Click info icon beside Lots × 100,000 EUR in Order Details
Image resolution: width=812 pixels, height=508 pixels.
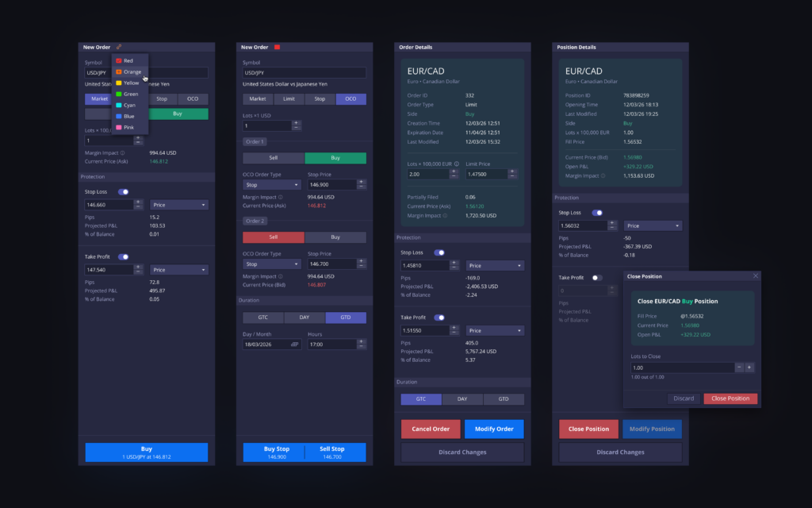coord(456,164)
